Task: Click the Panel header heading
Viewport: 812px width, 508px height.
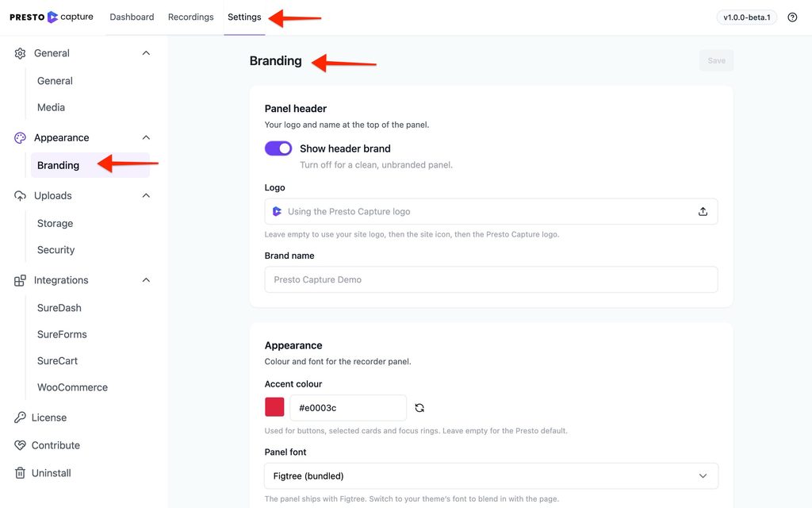Action: [x=296, y=108]
